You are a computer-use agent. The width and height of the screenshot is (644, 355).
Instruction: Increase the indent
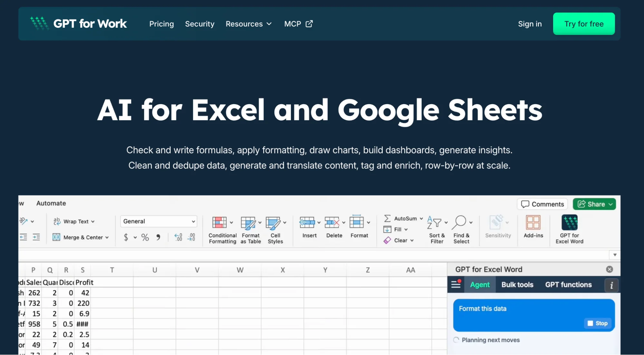pyautogui.click(x=36, y=238)
